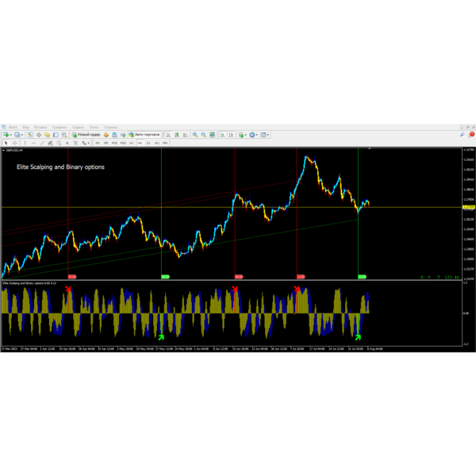476x476 pixels.
Task: Select the Equidistant Channel tool
Action: pyautogui.click(x=51, y=143)
